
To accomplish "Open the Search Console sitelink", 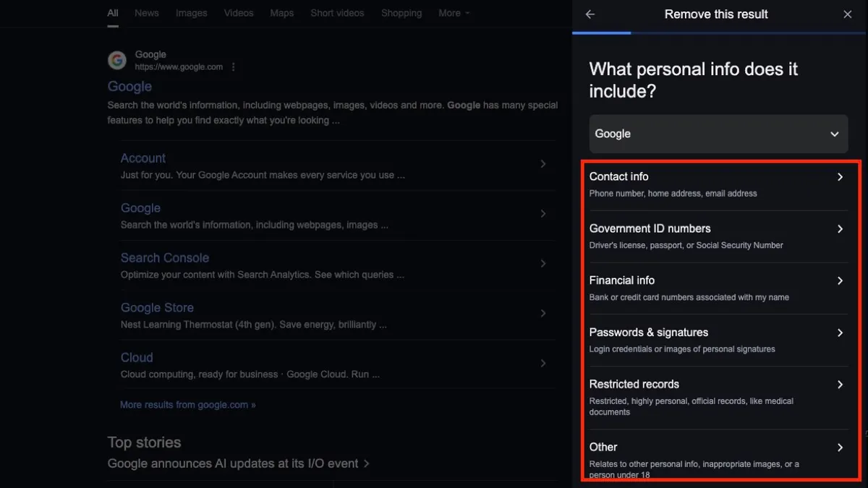I will (x=165, y=257).
